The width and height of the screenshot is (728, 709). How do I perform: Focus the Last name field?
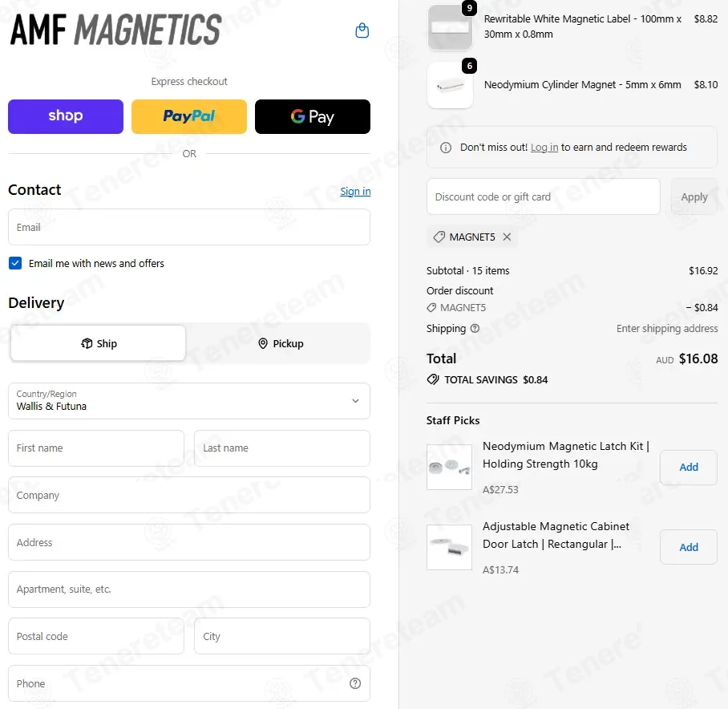282,448
